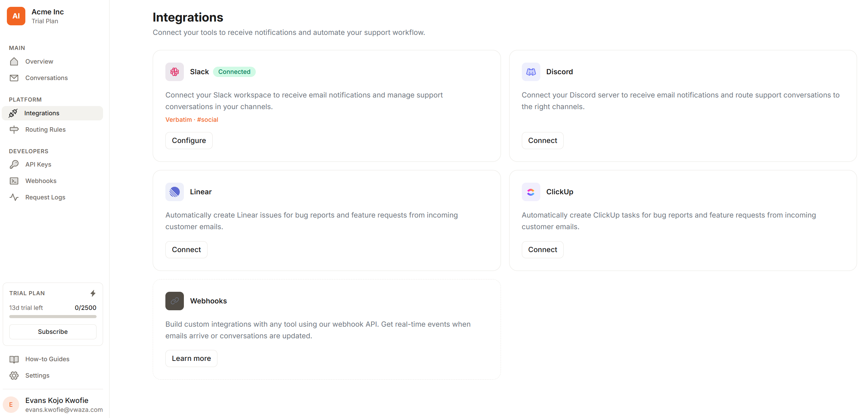Click the Request Logs activity icon
The image size is (868, 418).
tap(14, 197)
